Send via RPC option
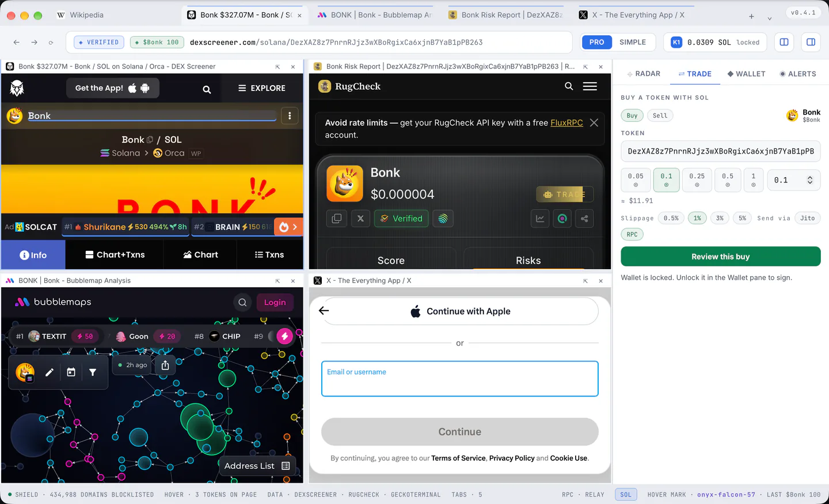829x504 pixels. [x=632, y=234]
